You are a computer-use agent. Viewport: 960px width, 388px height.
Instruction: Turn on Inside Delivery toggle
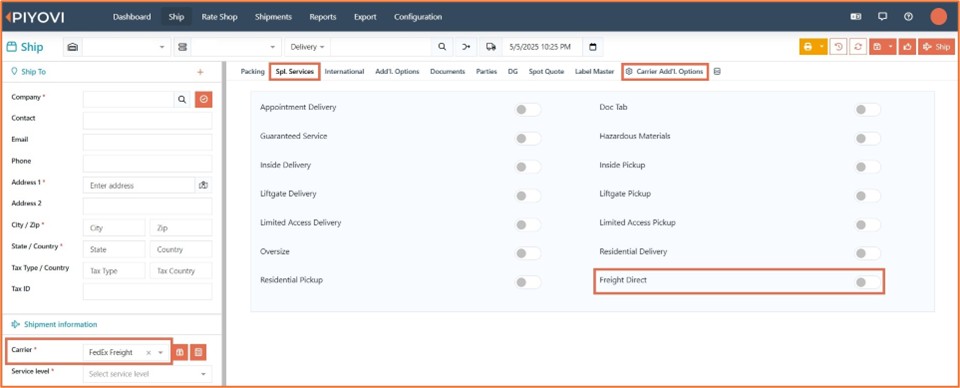click(528, 167)
